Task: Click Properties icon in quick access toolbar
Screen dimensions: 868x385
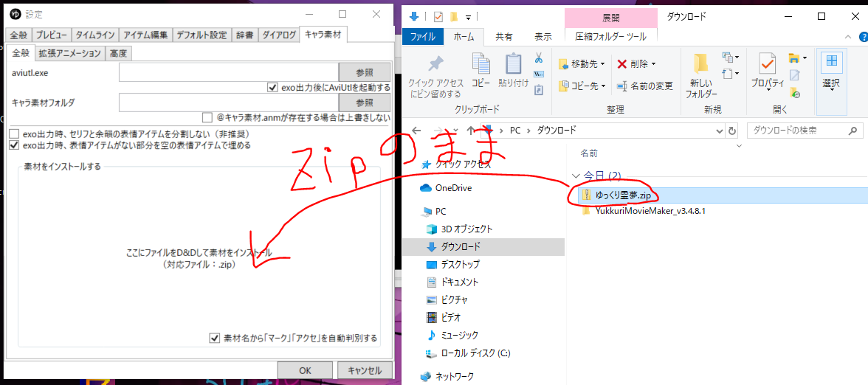Action: pos(438,16)
